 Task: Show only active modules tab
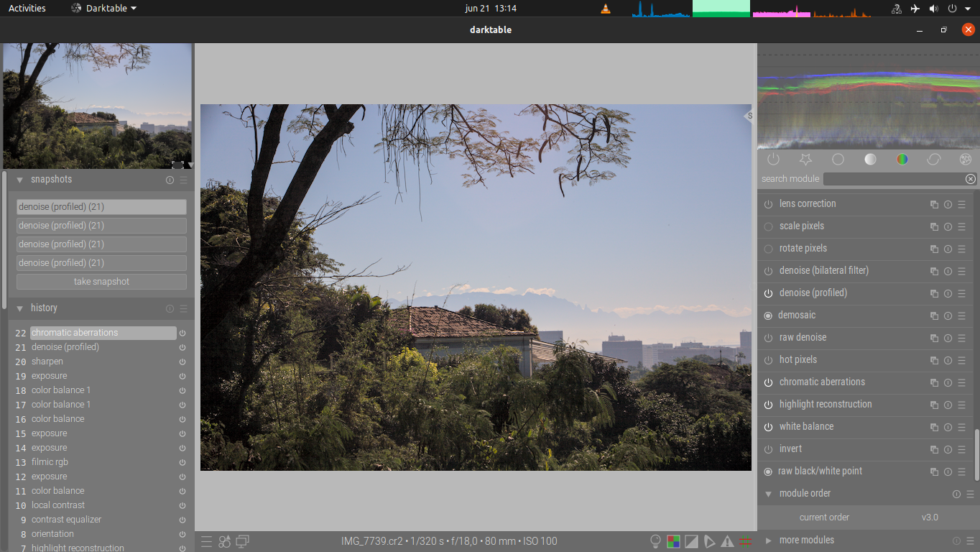[x=773, y=160]
